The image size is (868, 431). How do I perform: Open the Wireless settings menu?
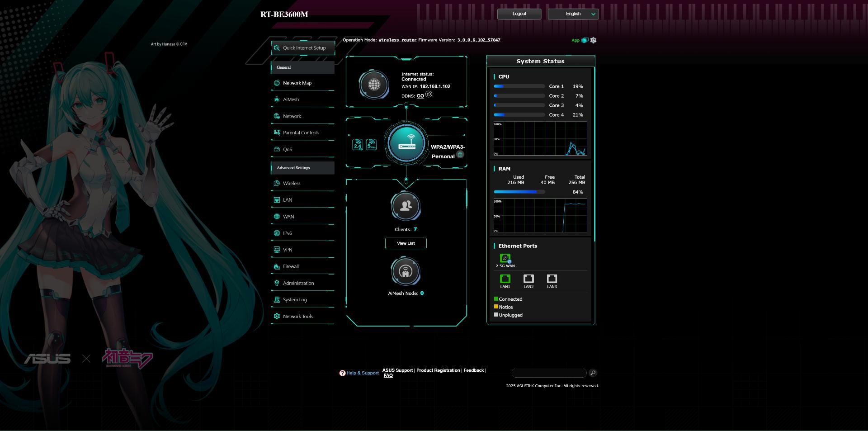coord(292,184)
